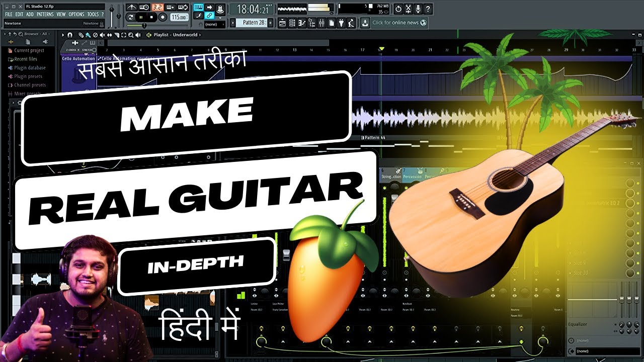Open the OPTIONS menu
The width and height of the screenshot is (644, 362).
click(x=76, y=15)
